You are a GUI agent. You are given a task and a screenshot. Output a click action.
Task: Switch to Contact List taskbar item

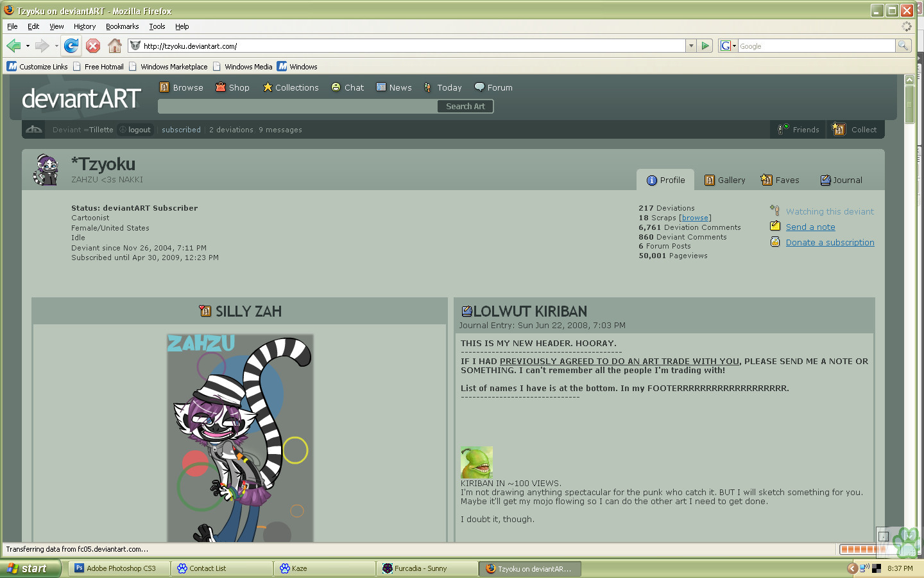(222, 568)
